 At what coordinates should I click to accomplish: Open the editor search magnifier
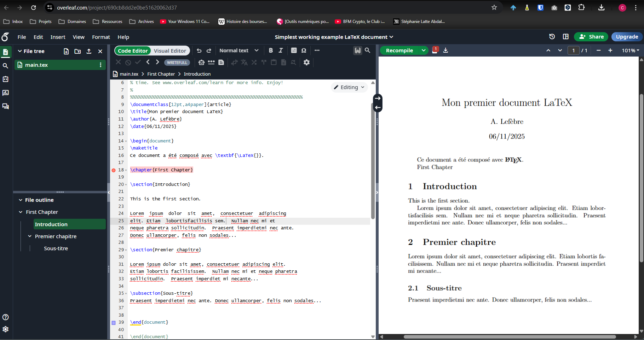[x=368, y=51]
